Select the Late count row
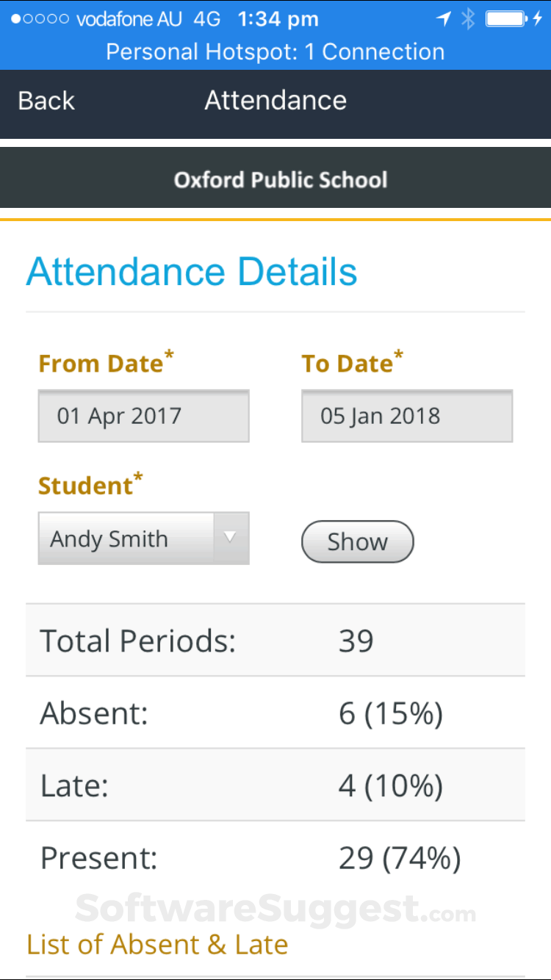This screenshot has width=551, height=980. pos(275,785)
